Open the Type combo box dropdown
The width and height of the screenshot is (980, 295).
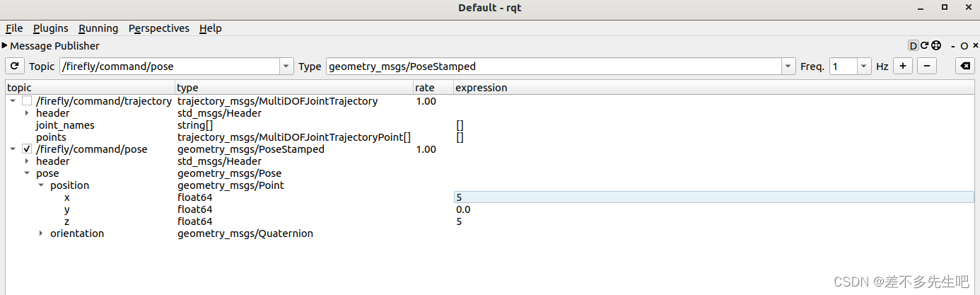(788, 66)
